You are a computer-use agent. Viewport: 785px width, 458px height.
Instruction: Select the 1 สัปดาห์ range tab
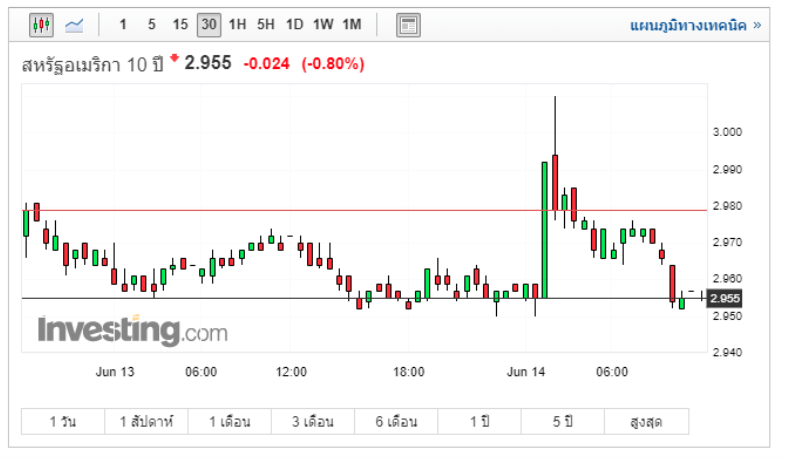[x=146, y=422]
